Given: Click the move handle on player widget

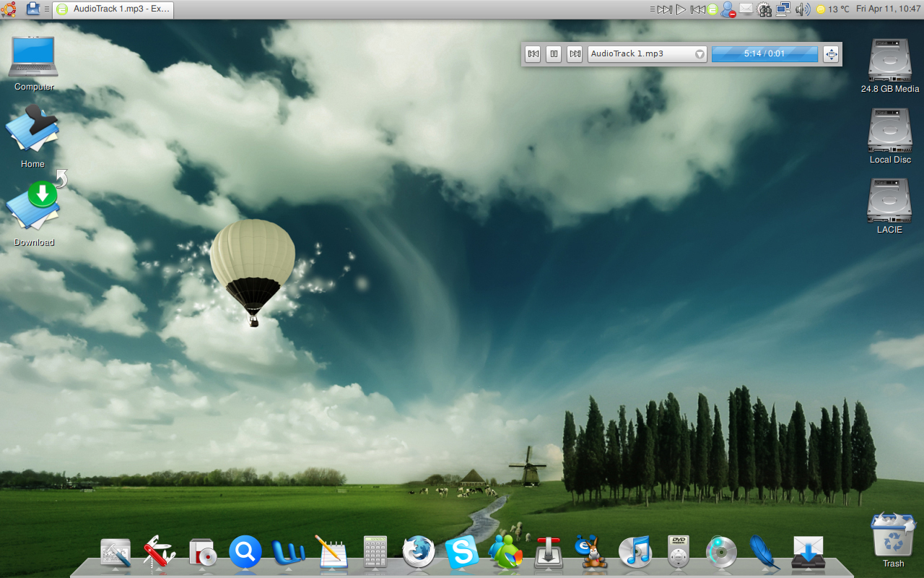Looking at the screenshot, I should point(831,54).
